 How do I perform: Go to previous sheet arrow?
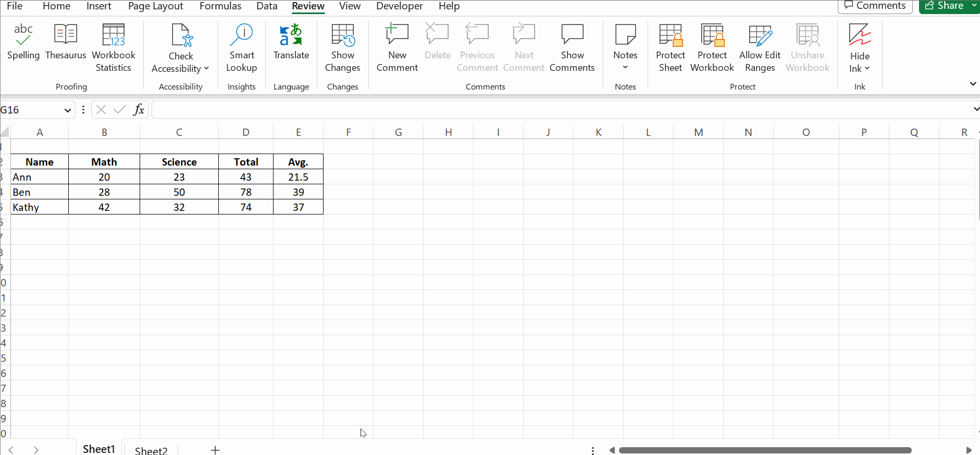[11, 450]
